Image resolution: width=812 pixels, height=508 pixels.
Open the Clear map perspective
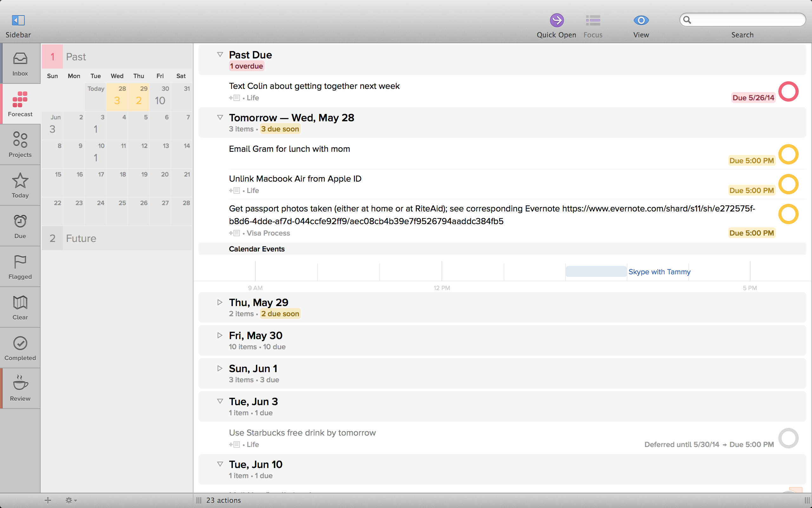20,307
